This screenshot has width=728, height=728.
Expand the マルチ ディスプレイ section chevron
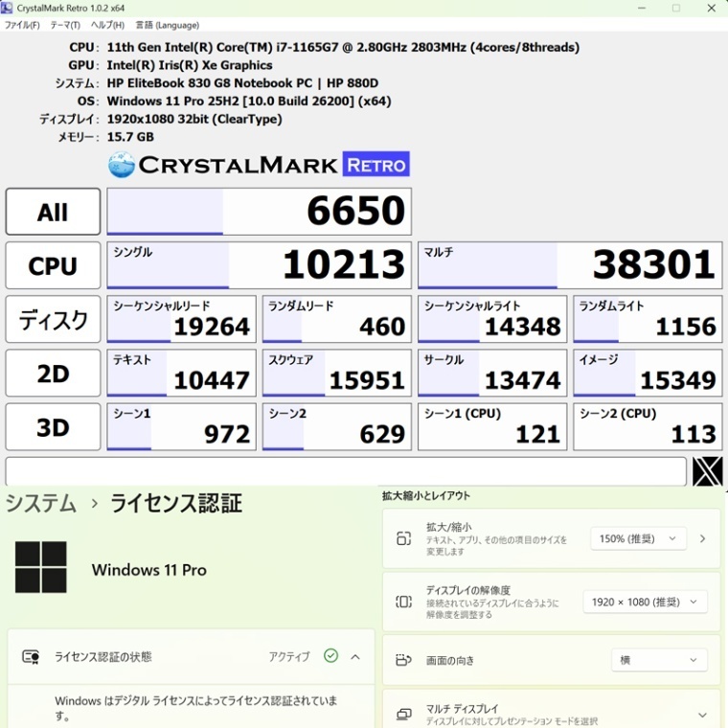click(x=702, y=715)
